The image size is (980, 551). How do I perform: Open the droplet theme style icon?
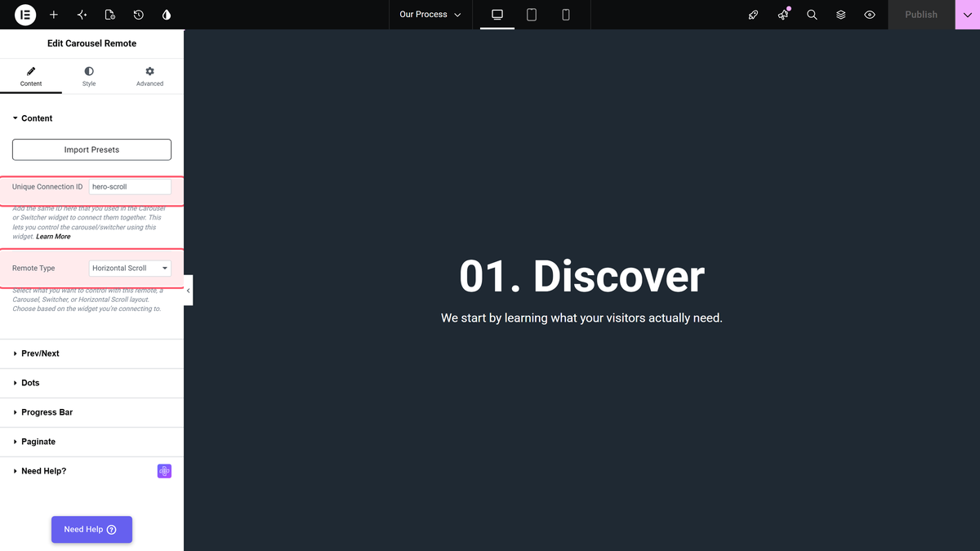[167, 15]
